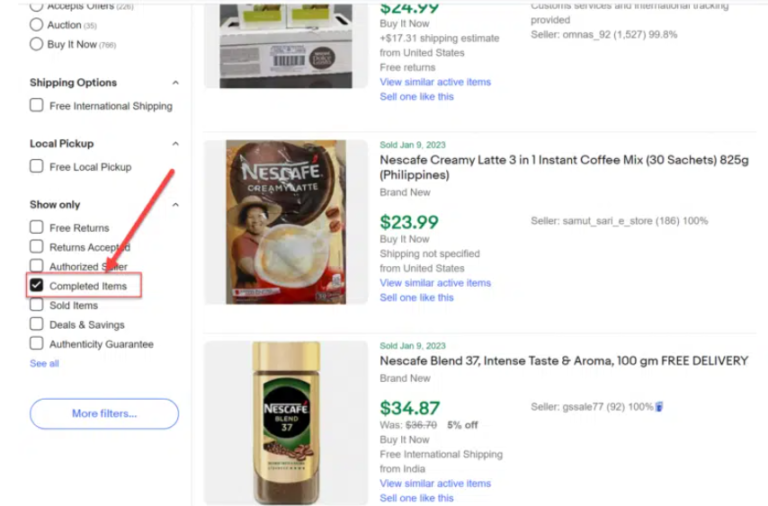Check the Free Local Pickup option

tap(37, 167)
